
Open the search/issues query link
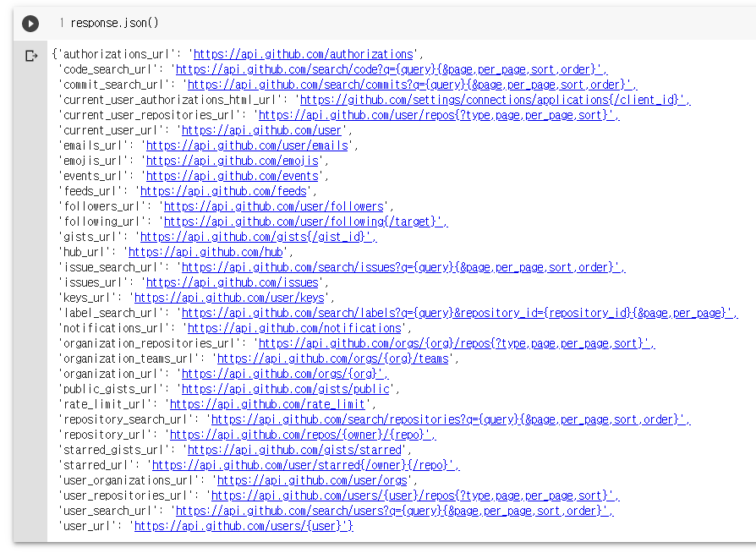click(x=403, y=267)
